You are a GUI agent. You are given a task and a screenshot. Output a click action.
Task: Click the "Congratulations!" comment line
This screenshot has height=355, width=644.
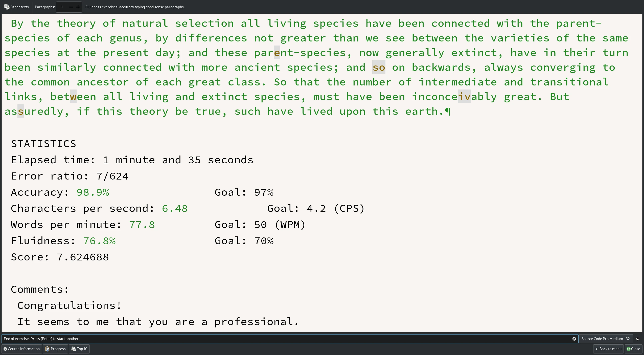click(69, 306)
